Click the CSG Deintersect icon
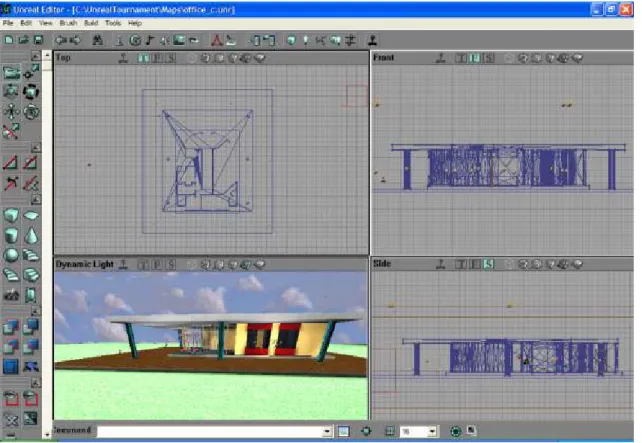 tap(31, 346)
